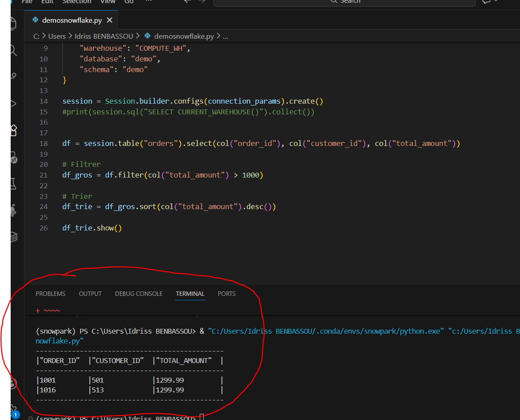Open the Explorer view in activity bar
Image resolution: width=520 pixels, height=420 pixels.
tap(13, 23)
